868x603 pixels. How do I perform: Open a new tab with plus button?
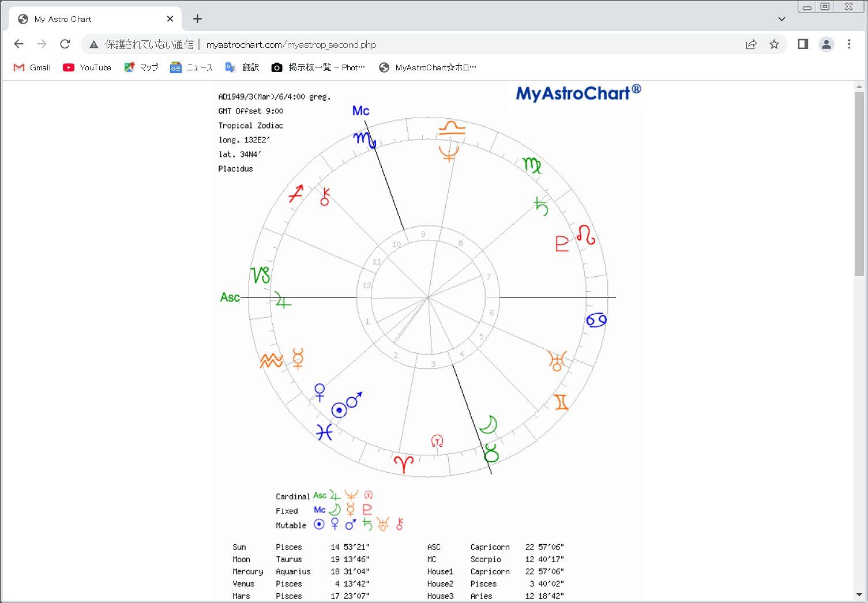coord(197,19)
